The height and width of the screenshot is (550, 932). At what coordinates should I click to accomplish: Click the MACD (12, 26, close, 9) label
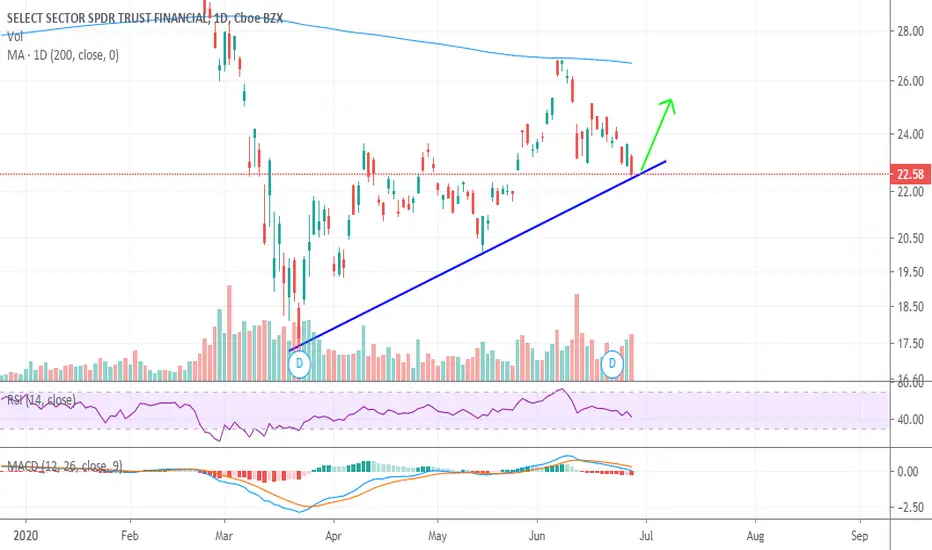(64, 466)
